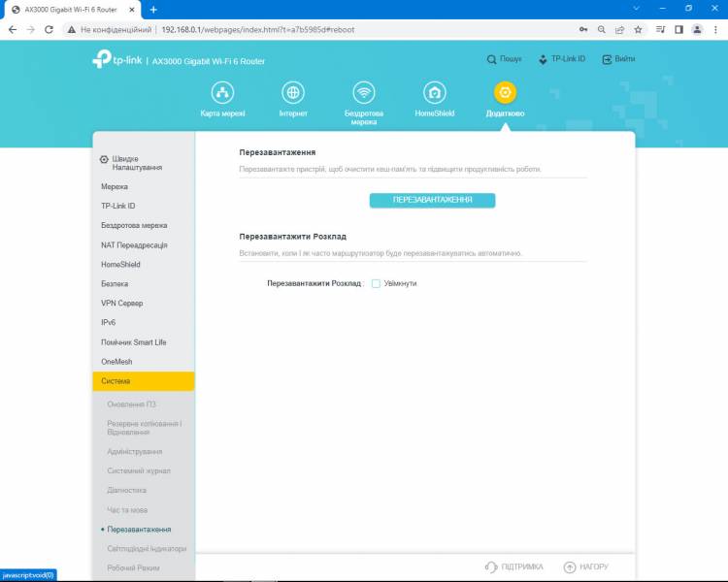Click the Перезавантажити Розклад heading
728x582 pixels.
pos(292,237)
